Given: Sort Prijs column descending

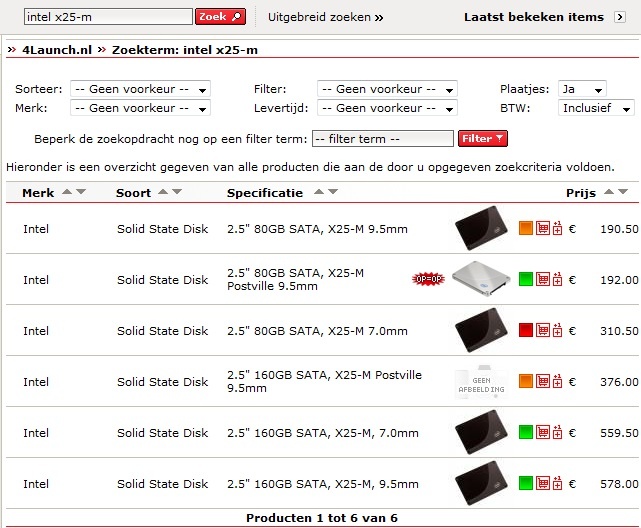Looking at the screenshot, I should [623, 192].
